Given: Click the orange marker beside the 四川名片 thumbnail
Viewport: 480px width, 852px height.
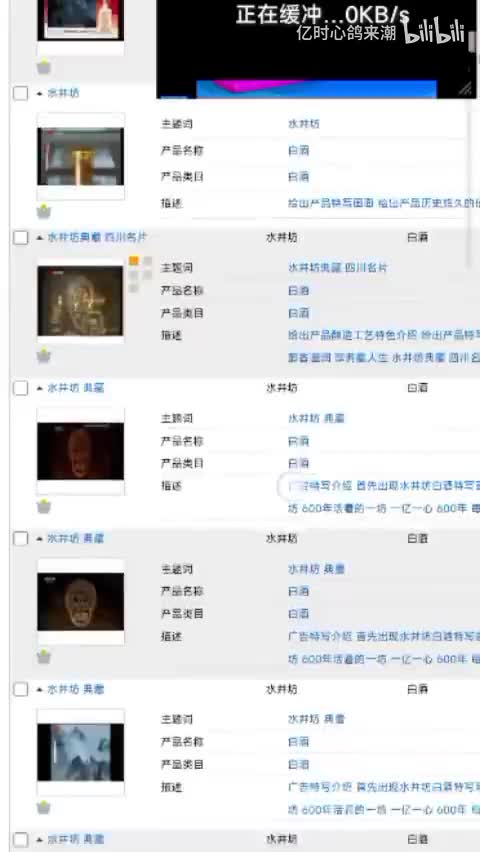Looking at the screenshot, I should point(134,261).
